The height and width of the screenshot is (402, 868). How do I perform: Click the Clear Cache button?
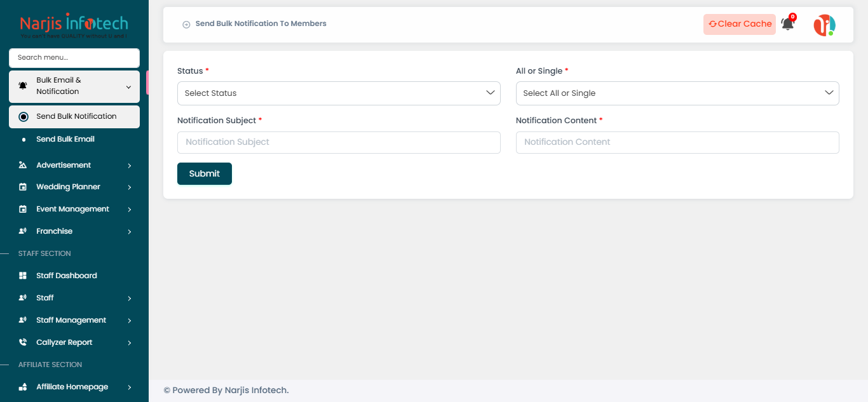[x=740, y=24]
